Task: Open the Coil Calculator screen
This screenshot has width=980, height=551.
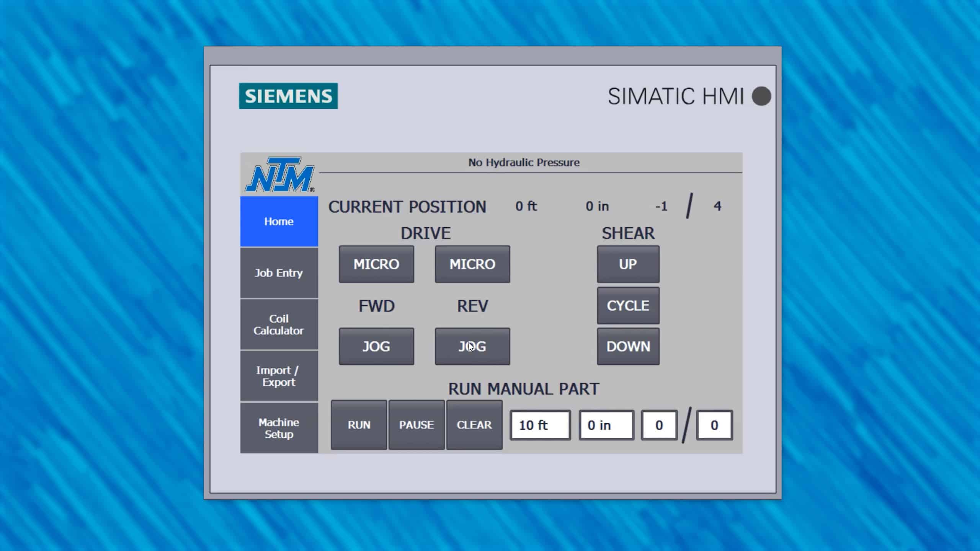Action: click(279, 324)
